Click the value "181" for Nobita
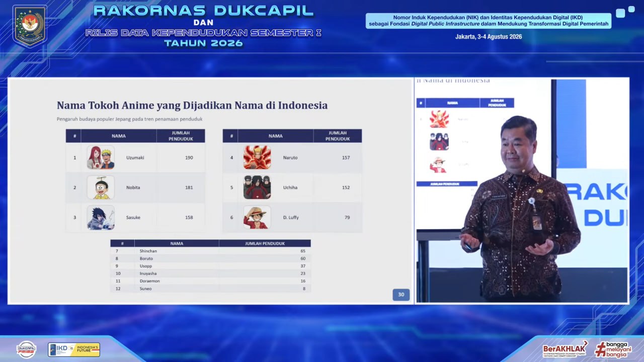Viewport: 644px width, 362px height. pos(189,188)
